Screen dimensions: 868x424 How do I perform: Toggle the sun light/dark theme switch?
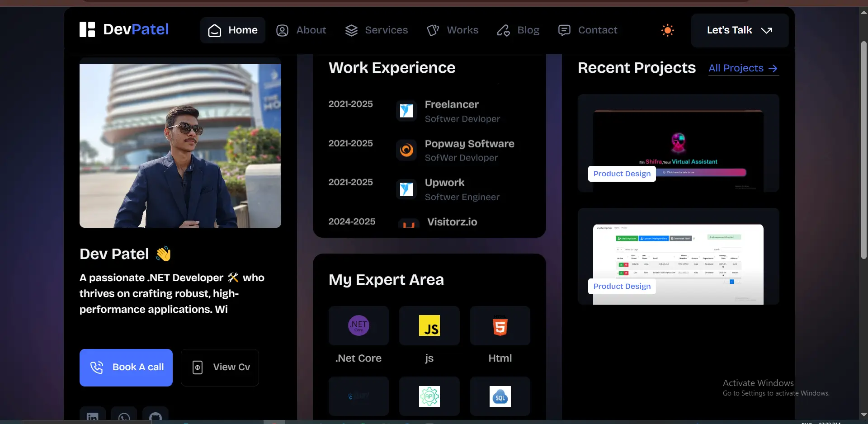click(x=667, y=30)
